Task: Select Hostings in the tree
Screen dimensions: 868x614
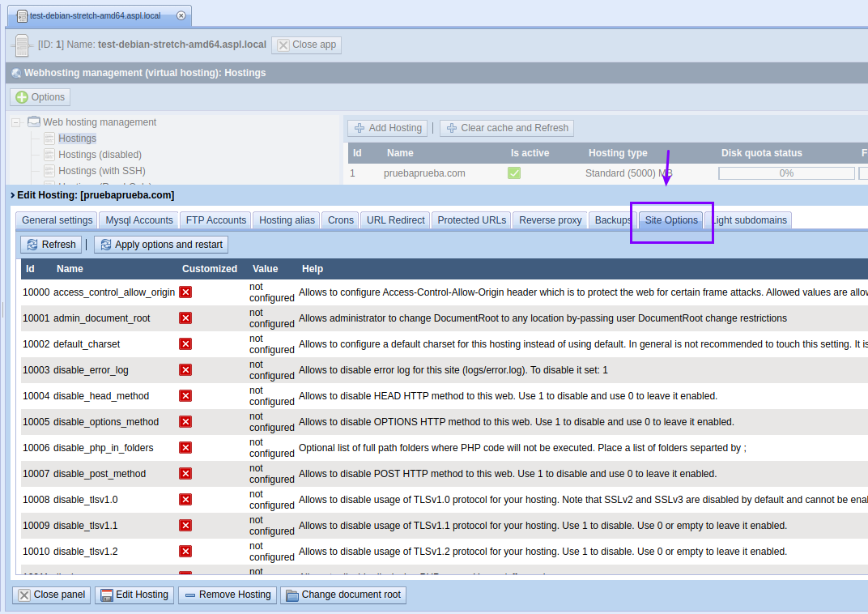Action: tap(78, 139)
